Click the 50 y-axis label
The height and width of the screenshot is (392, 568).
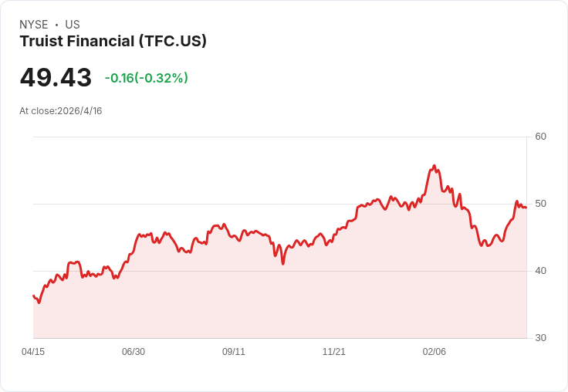[x=541, y=204]
